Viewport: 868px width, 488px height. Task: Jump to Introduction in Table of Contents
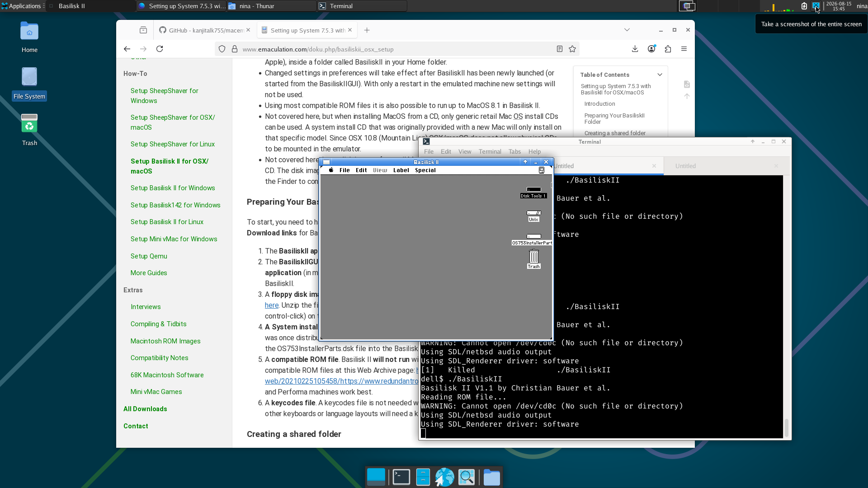pyautogui.click(x=599, y=104)
